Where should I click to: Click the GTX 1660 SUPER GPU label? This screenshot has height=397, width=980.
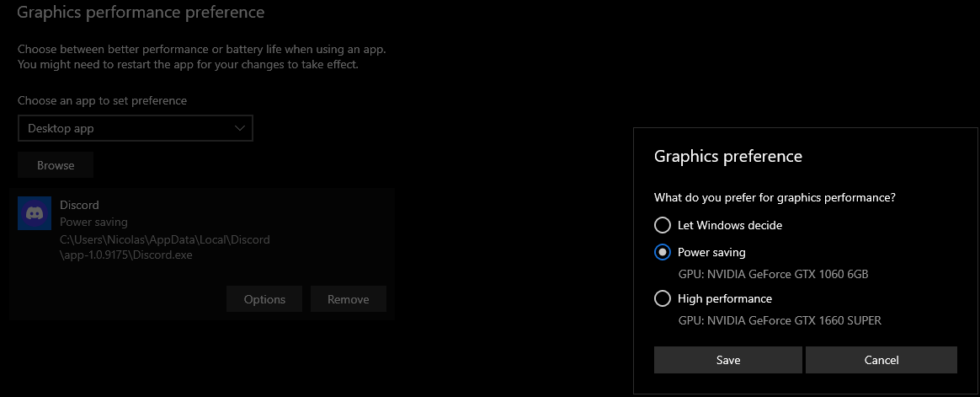780,320
